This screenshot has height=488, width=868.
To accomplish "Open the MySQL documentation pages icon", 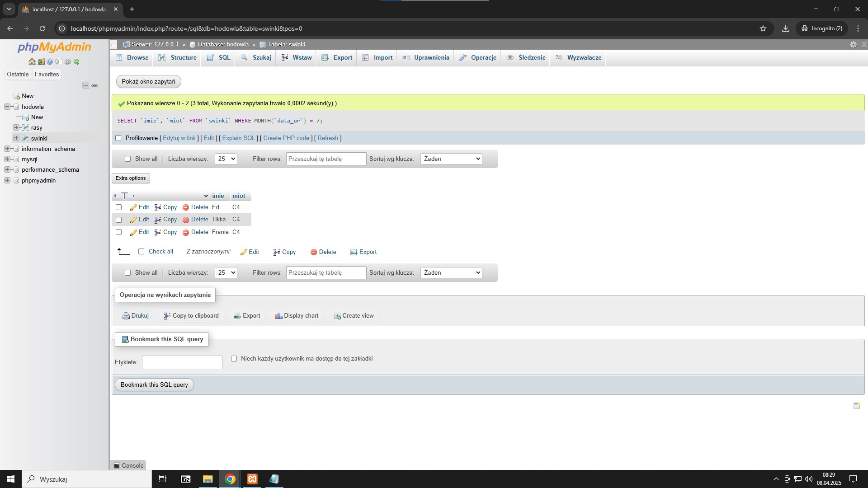I will (x=58, y=62).
